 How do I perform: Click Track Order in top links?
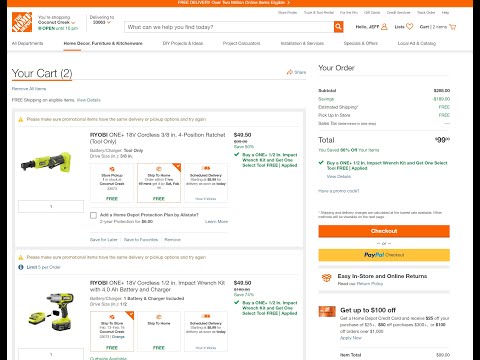tap(426, 12)
